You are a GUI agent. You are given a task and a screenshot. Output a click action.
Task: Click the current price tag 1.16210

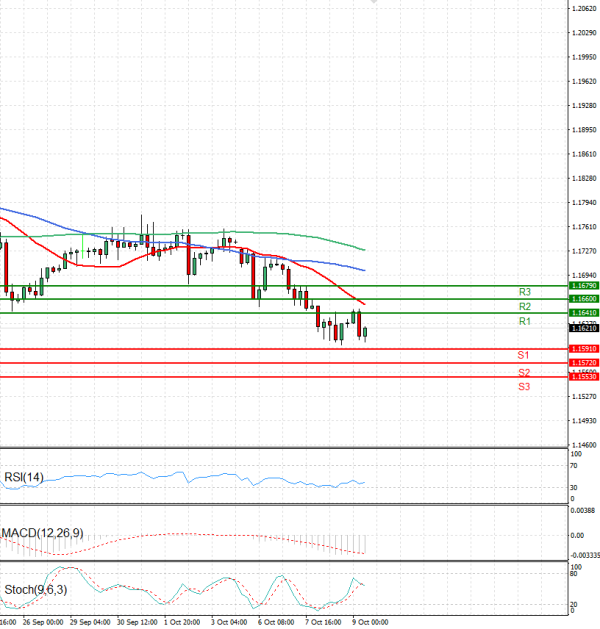[584, 328]
